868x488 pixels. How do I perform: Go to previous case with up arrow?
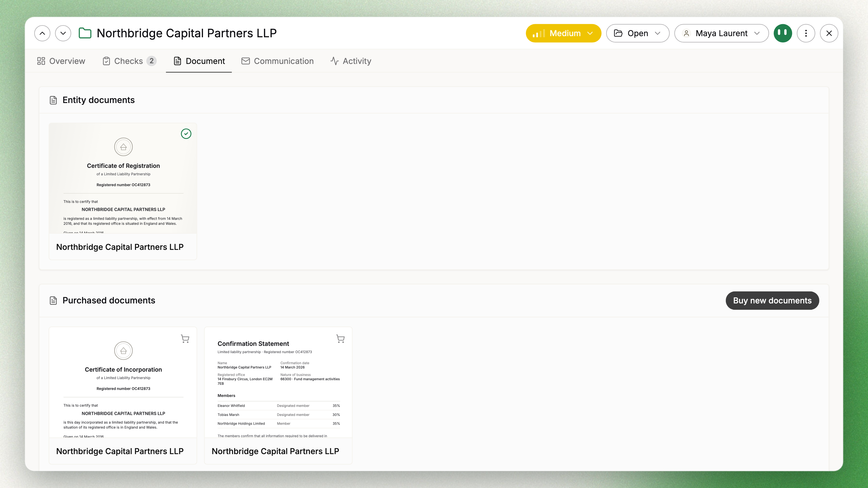42,33
